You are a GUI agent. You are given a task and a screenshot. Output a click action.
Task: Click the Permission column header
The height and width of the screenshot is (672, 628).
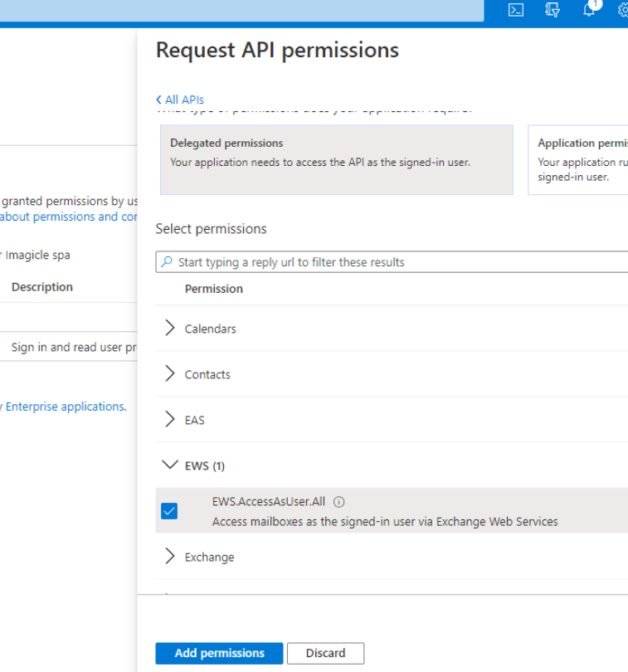[214, 289]
